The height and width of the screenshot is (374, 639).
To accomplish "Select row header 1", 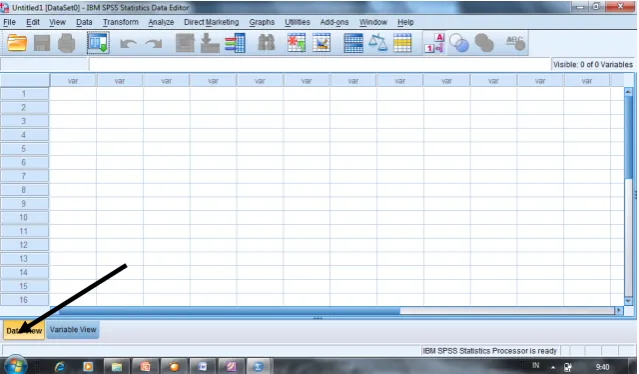I will coord(24,94).
